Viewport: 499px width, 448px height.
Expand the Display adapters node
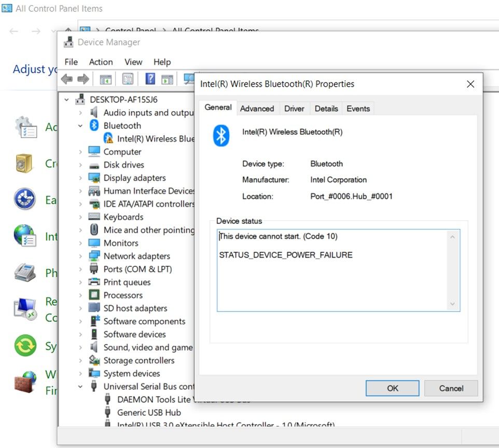pos(80,178)
